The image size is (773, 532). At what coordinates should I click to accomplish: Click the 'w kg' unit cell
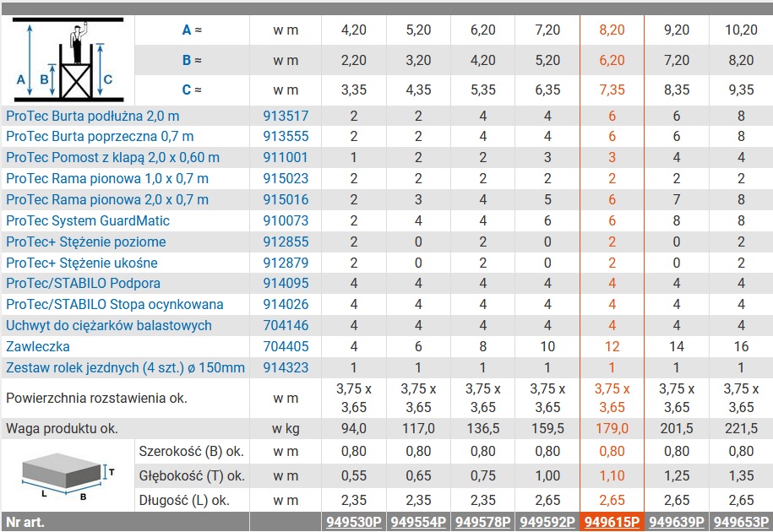[286, 429]
